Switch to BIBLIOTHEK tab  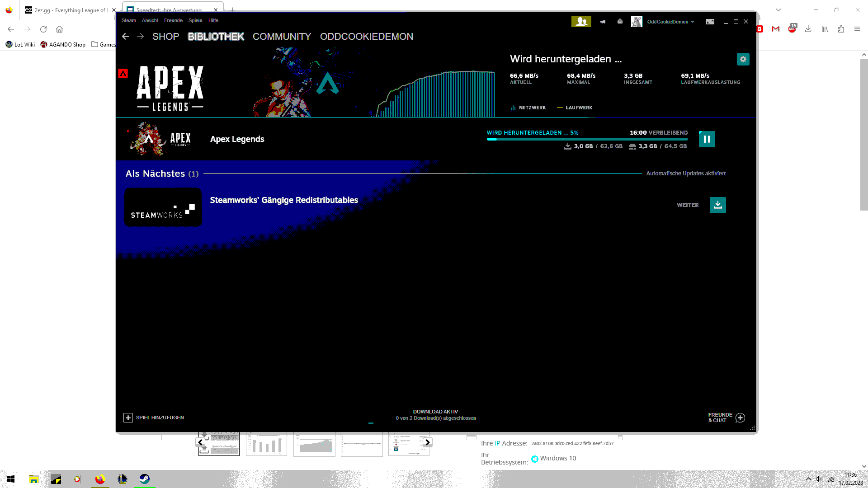[x=216, y=37]
